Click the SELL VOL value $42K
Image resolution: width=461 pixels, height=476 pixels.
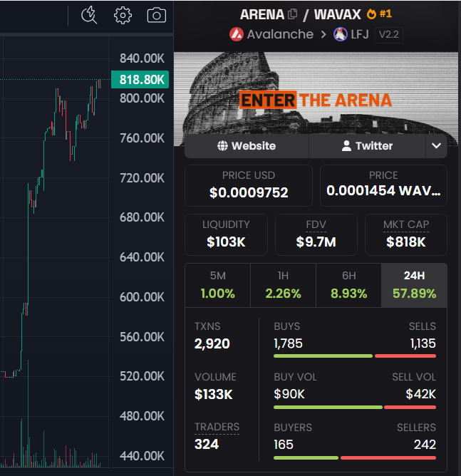tap(420, 394)
